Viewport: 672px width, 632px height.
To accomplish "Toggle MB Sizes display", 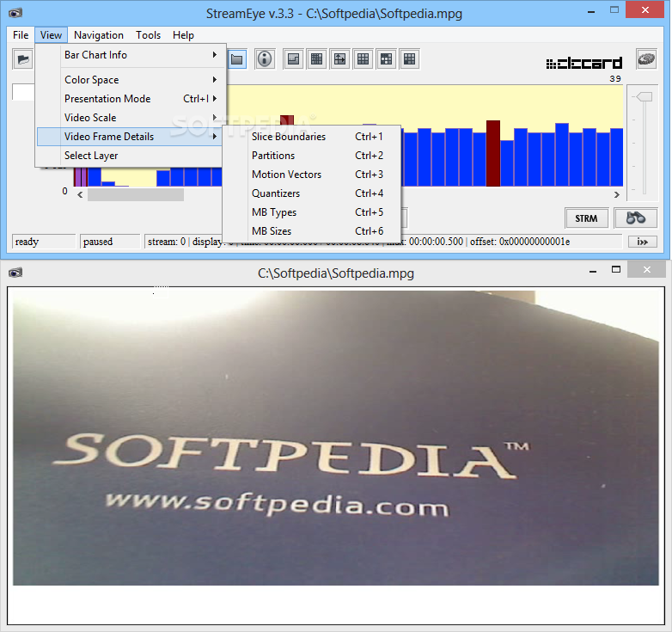I will pyautogui.click(x=312, y=230).
